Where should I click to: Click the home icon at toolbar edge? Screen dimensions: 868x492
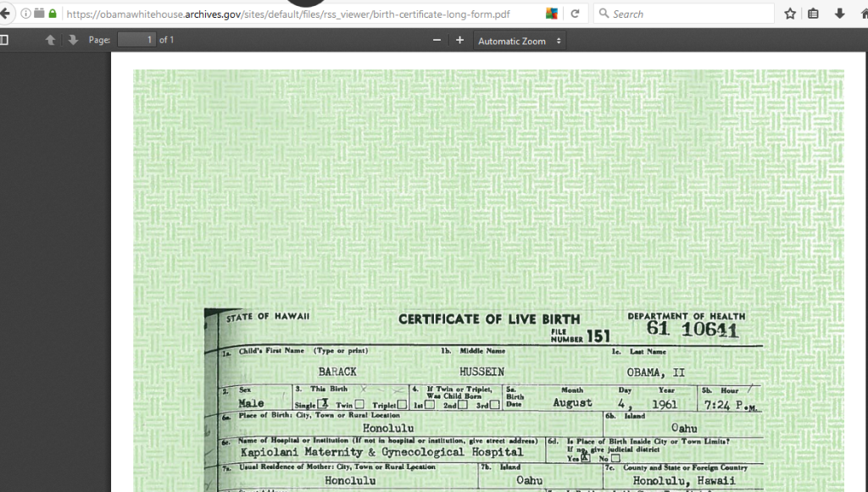tap(863, 14)
